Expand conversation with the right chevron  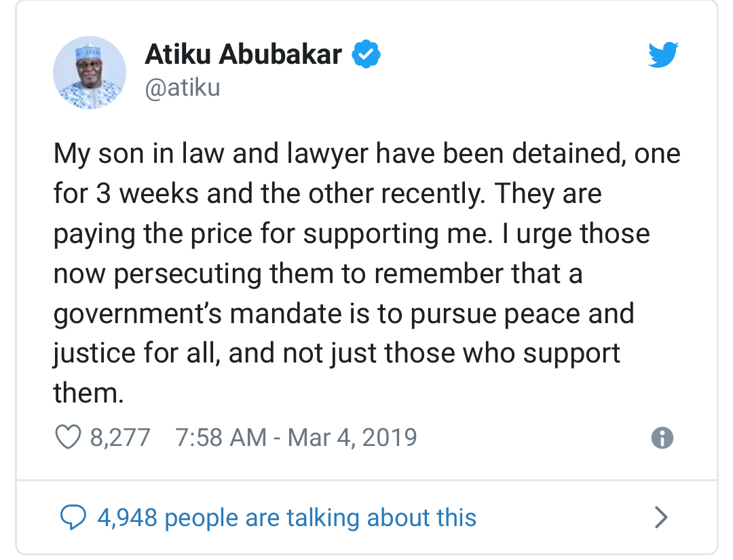click(x=660, y=518)
